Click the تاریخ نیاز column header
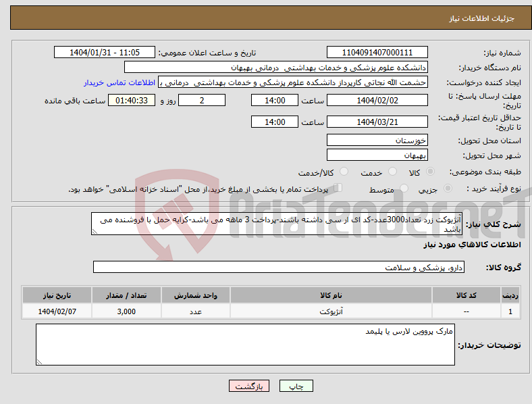This screenshot has height=404, width=532. pos(57,295)
